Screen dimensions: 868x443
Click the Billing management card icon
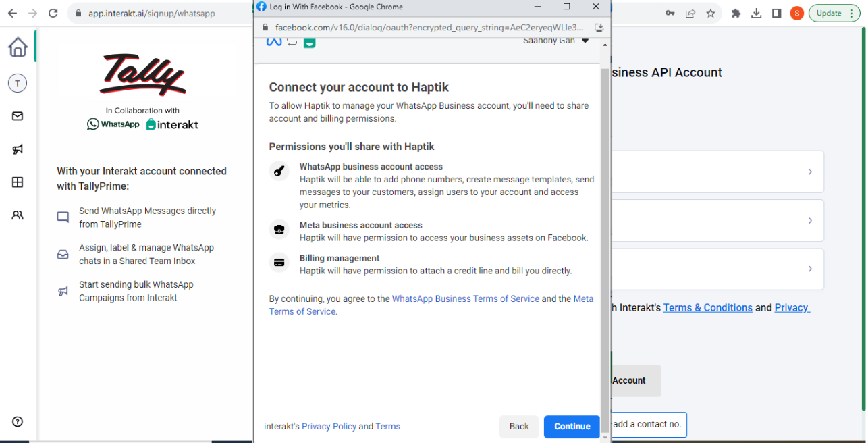point(279,262)
